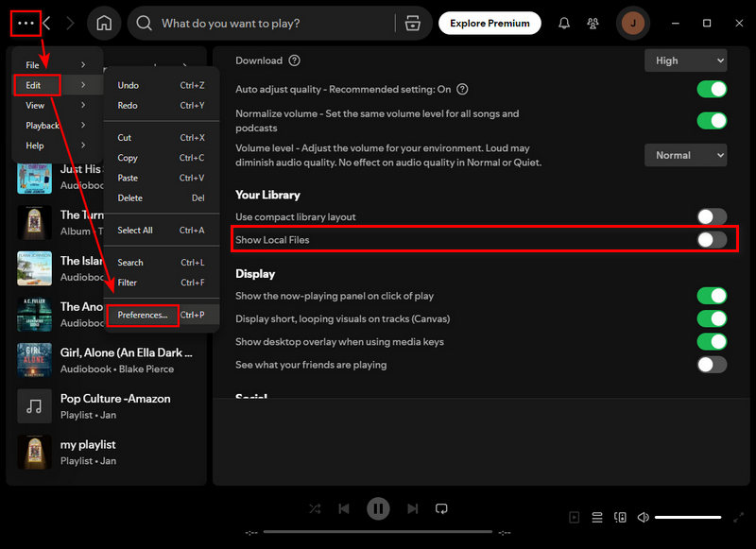The image size is (756, 549).
Task: Choose Select All in Edit submenu
Action: 162,231
